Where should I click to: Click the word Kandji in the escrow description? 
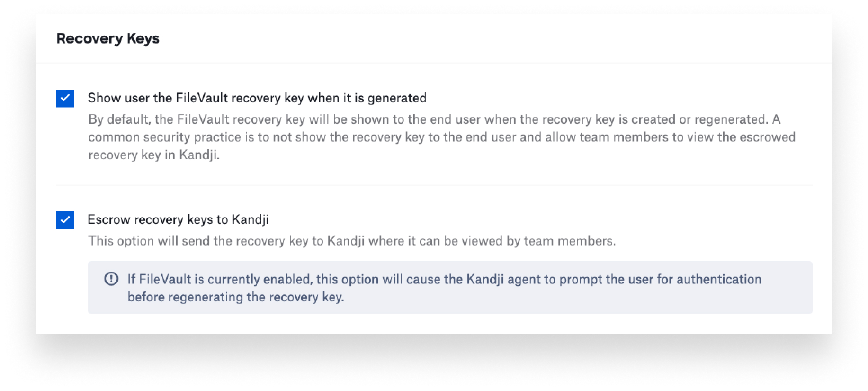[345, 241]
